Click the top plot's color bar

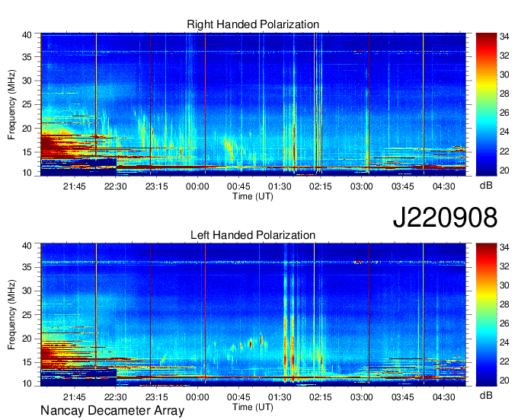[486, 104]
